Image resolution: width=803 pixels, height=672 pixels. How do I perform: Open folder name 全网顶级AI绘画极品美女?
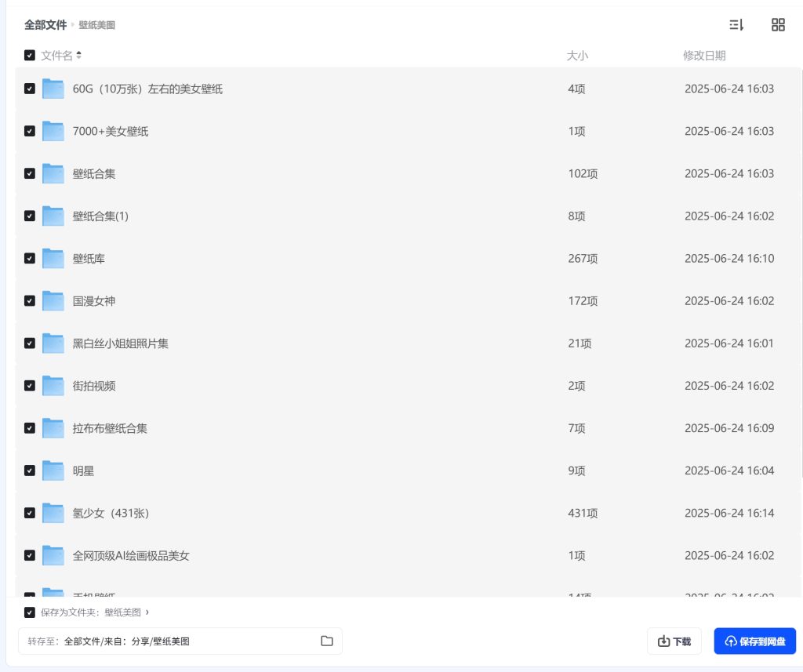tap(131, 556)
